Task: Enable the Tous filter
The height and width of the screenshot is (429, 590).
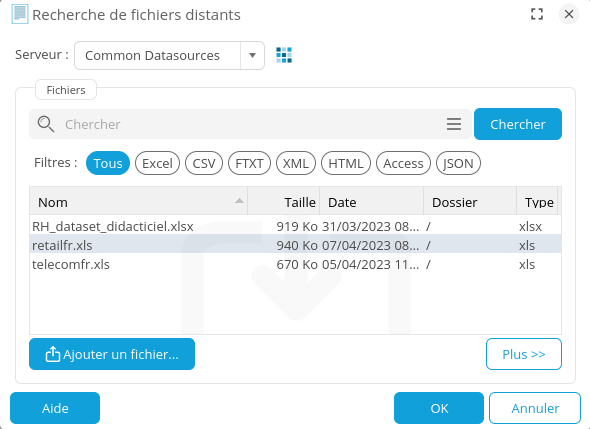Action: pos(108,163)
